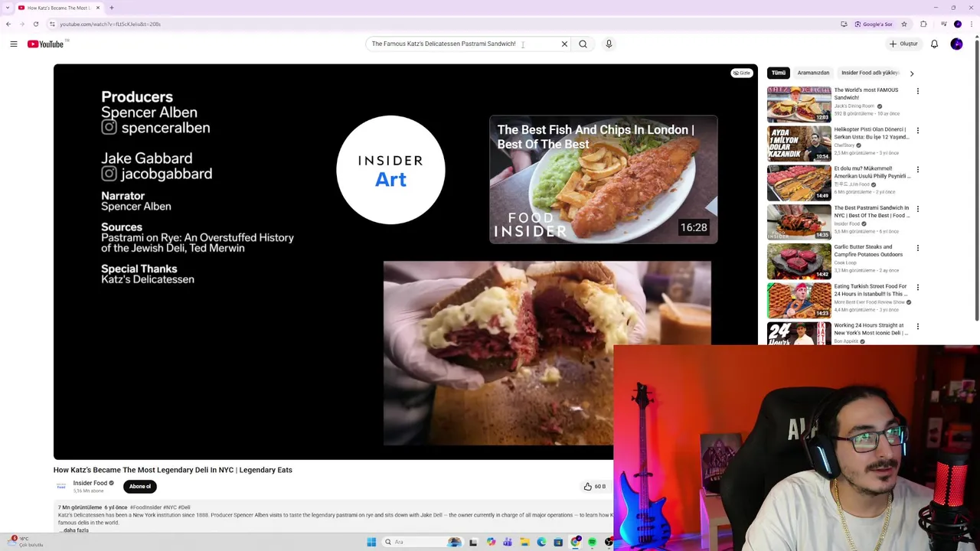The image size is (980, 551).
Task: Show more filter chips with right chevron
Action: [x=911, y=73]
